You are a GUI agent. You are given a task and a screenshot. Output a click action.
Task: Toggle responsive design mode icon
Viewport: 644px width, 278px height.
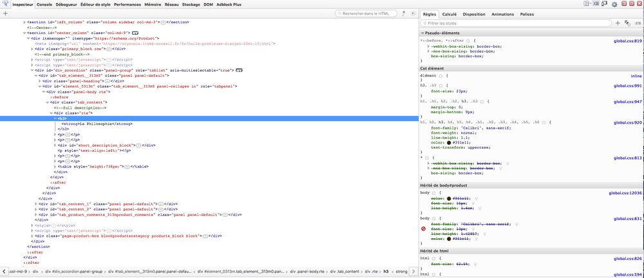[603, 5]
